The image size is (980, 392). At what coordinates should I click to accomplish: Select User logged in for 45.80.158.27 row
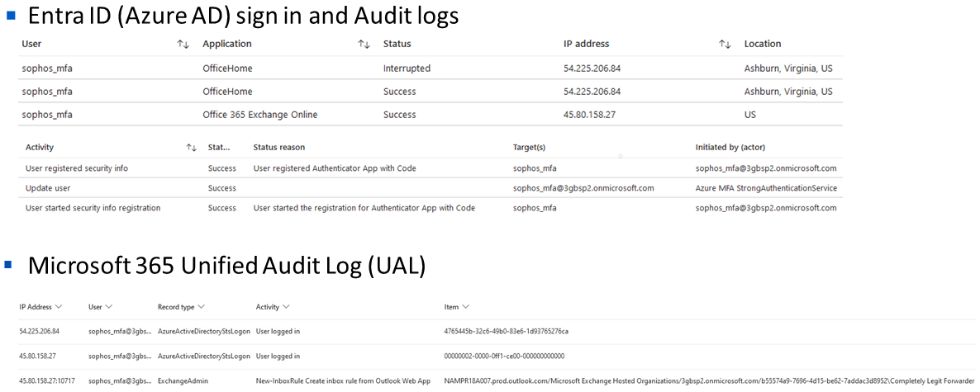coord(278,356)
